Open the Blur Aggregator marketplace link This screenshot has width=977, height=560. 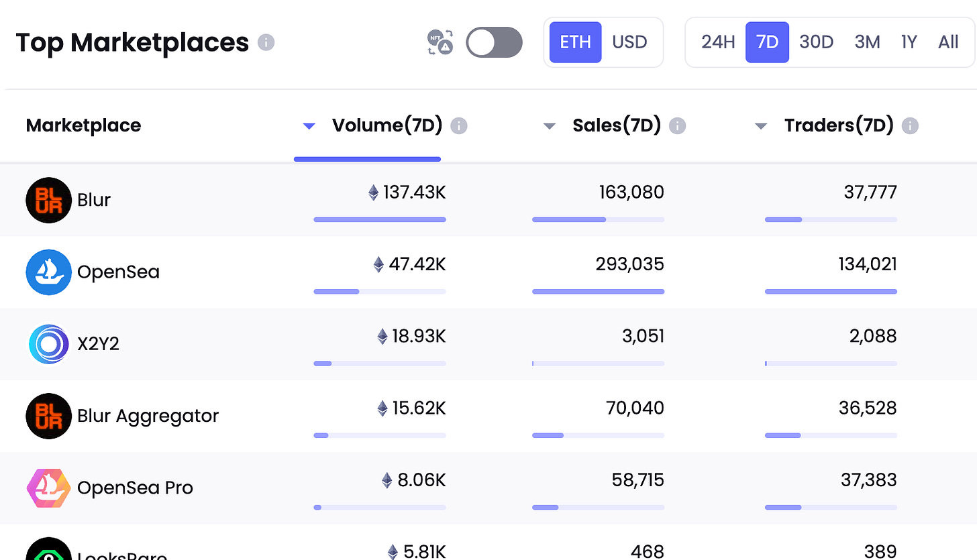[x=148, y=416]
